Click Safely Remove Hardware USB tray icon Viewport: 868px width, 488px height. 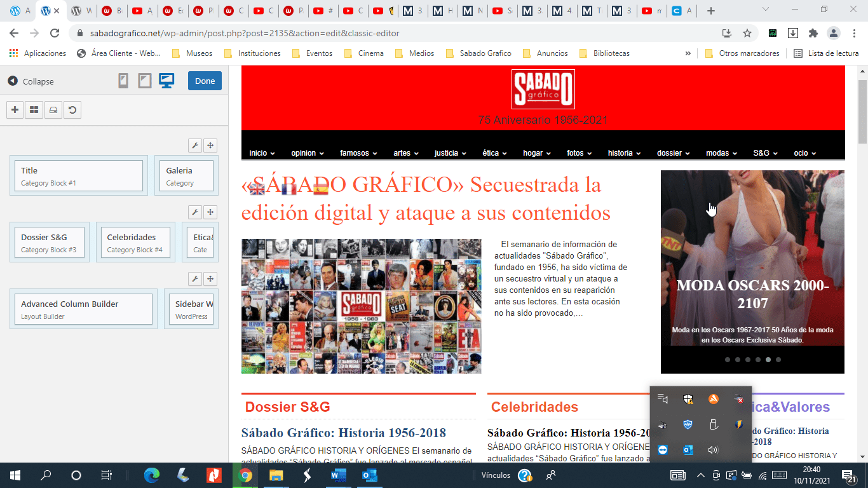pyautogui.click(x=713, y=424)
